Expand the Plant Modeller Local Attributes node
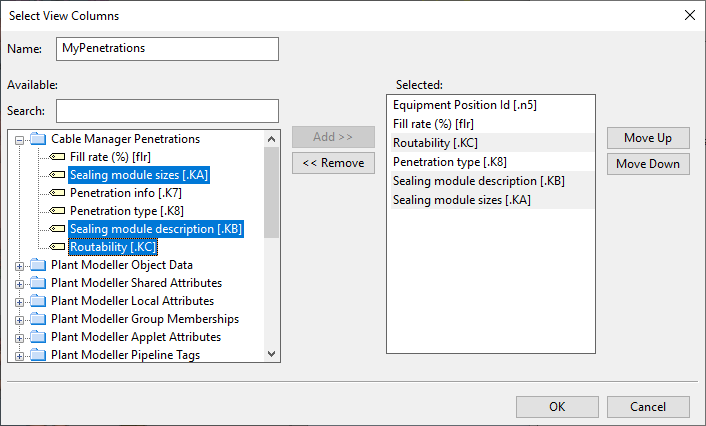Screen dimensions: 706x426 (19, 301)
